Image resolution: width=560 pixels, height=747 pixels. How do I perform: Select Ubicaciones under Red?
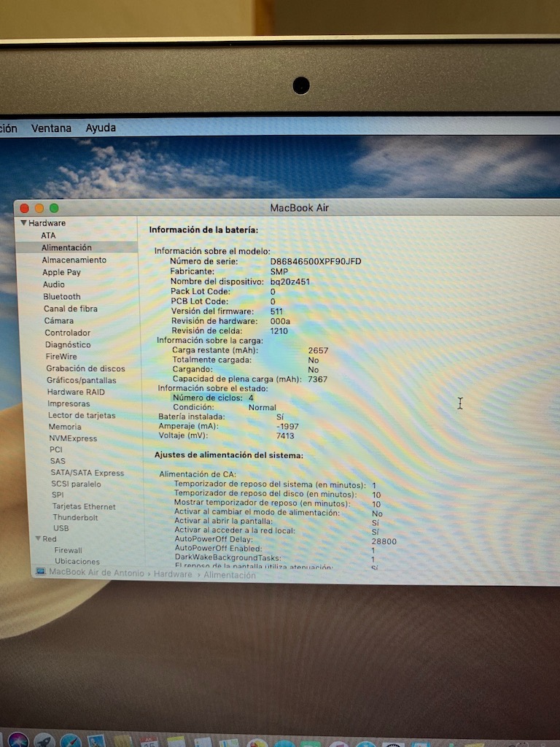(77, 561)
